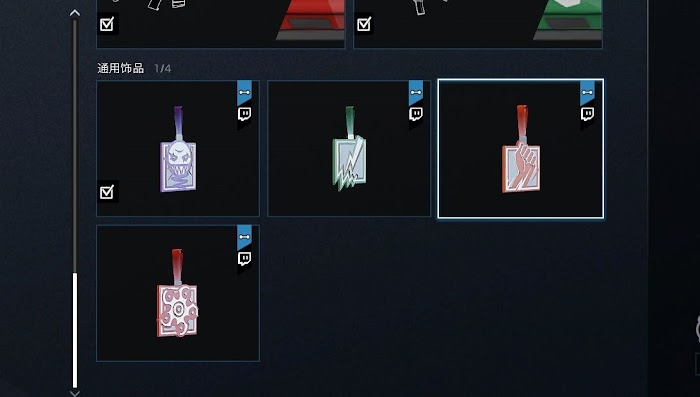Click blue link badge on purple charm
The image size is (700, 397).
point(244,92)
